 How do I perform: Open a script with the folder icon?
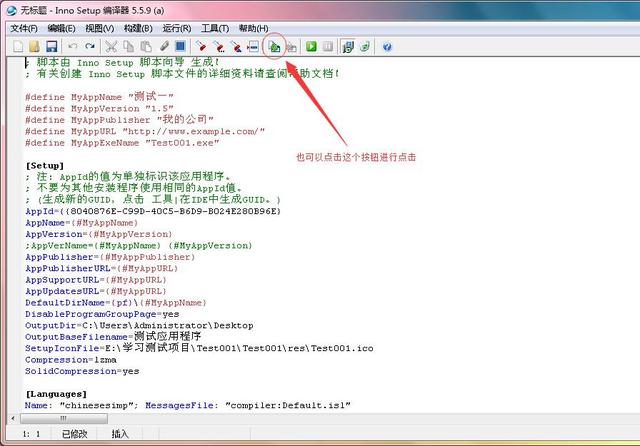[34, 47]
